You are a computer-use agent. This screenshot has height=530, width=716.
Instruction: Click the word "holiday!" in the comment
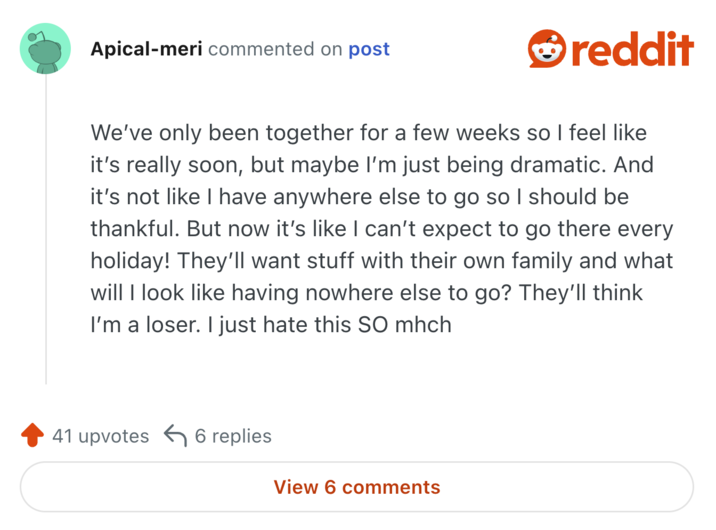coord(131,261)
